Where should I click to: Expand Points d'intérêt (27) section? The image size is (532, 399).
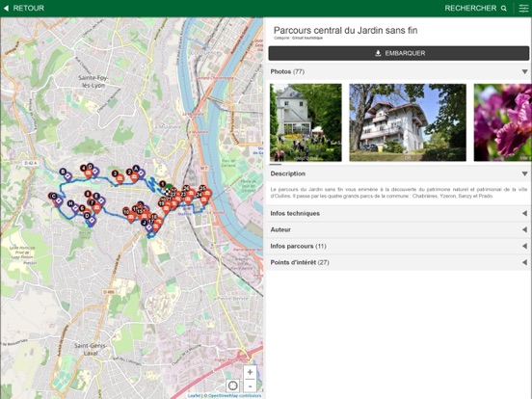pos(399,262)
